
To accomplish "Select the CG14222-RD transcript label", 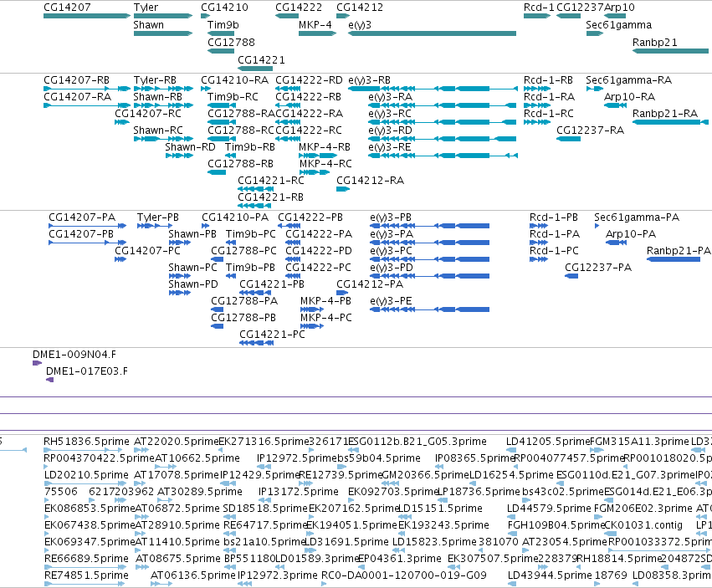I will tap(310, 80).
